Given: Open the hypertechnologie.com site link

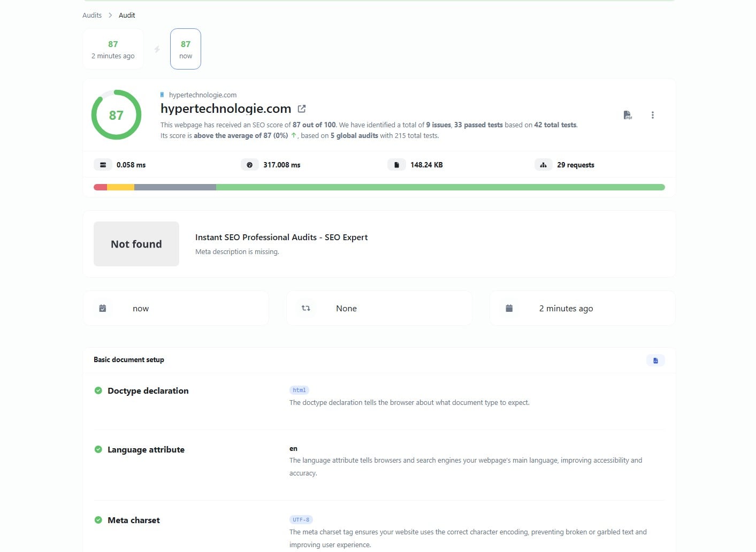Looking at the screenshot, I should (202, 95).
